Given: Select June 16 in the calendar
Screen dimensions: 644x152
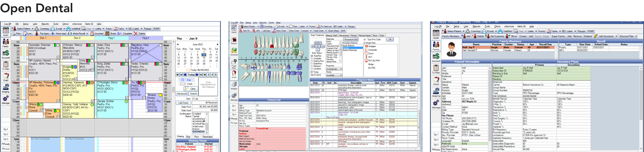Looking at the screenshot, I should coord(204,58).
